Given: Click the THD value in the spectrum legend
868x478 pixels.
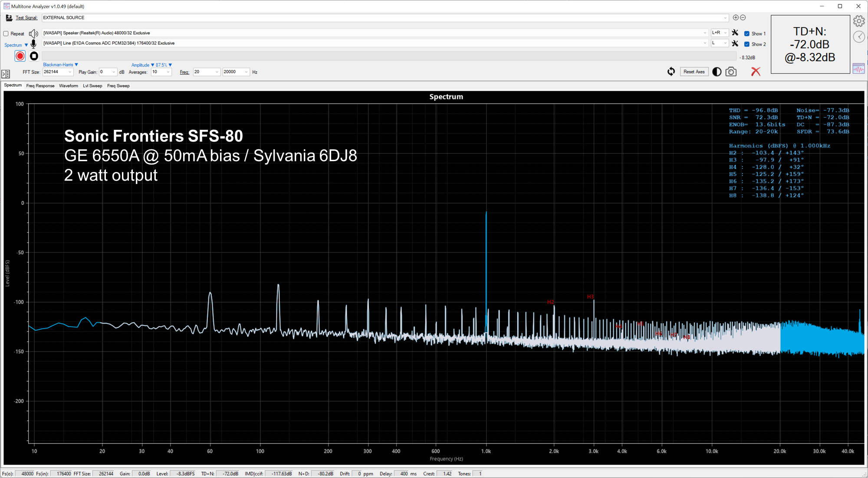Looking at the screenshot, I should pos(765,110).
